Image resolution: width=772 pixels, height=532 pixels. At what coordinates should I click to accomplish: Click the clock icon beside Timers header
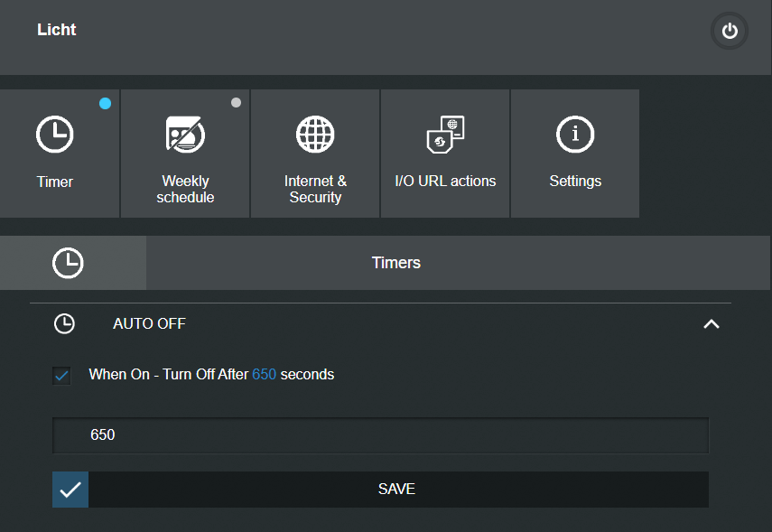69,263
